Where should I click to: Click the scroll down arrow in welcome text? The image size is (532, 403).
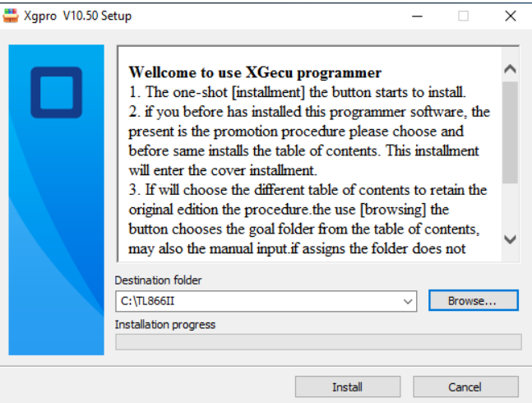point(510,239)
